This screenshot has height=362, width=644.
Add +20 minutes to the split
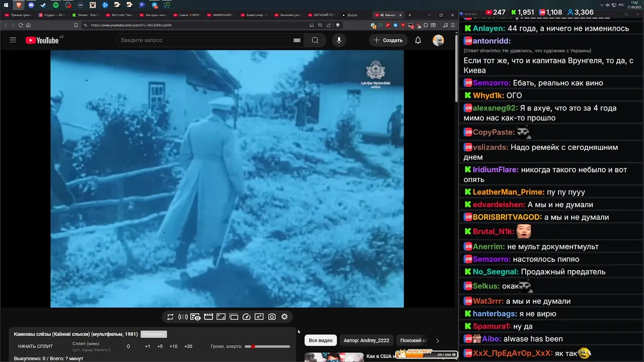(188, 346)
